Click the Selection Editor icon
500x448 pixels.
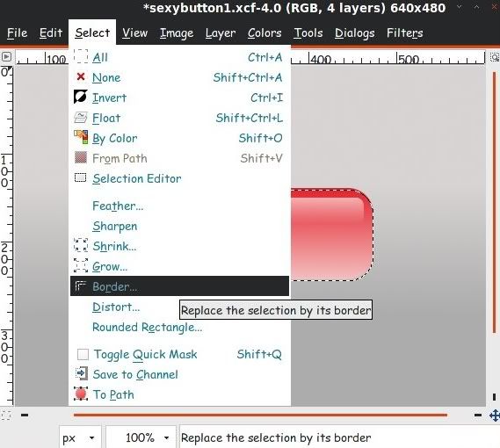click(80, 177)
